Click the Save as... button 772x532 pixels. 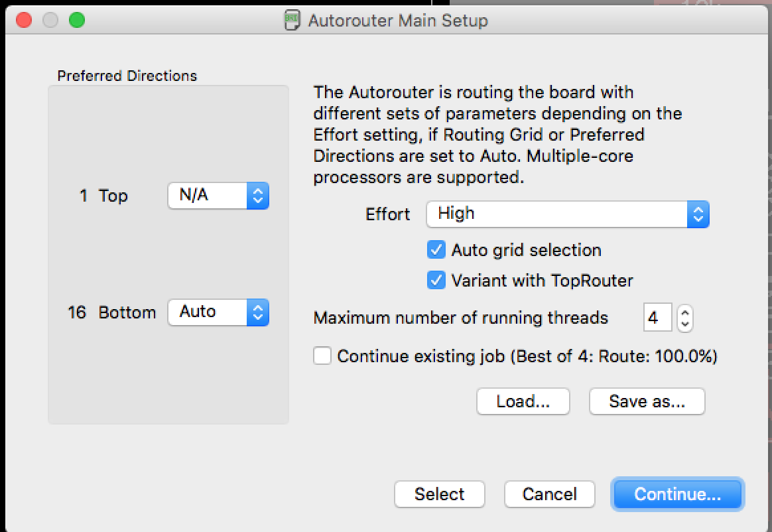pyautogui.click(x=647, y=401)
